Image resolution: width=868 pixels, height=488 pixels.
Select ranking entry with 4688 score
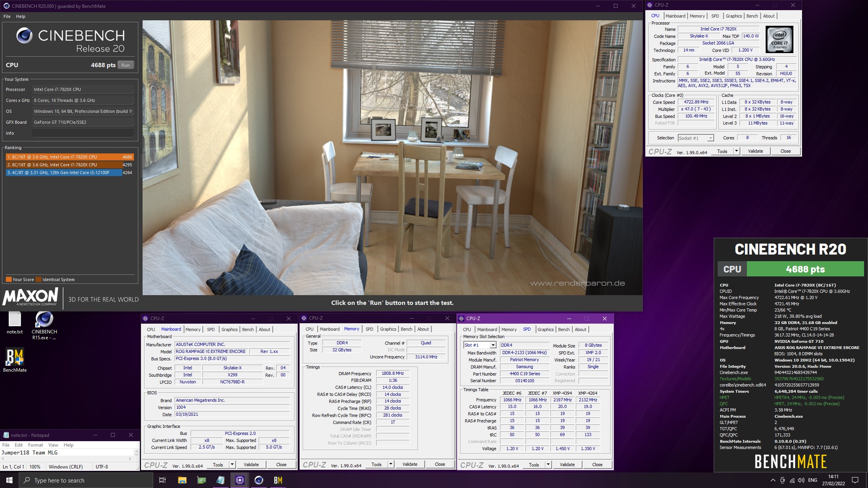[x=70, y=157]
